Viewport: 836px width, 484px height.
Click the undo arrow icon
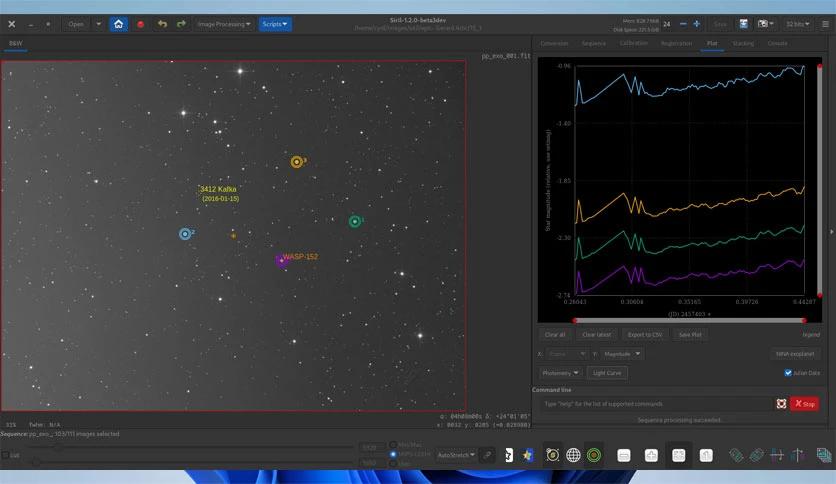pos(162,24)
